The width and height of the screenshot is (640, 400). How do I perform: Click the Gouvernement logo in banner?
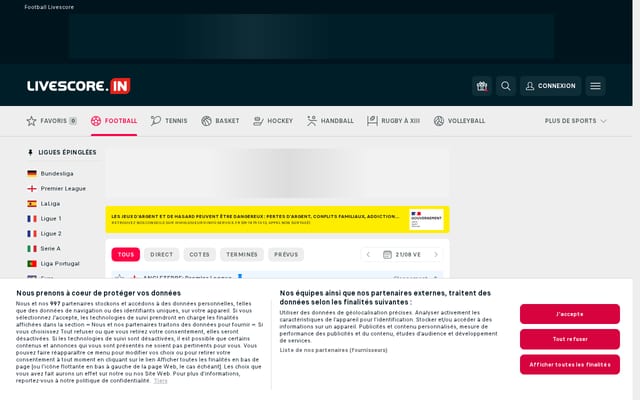click(427, 220)
